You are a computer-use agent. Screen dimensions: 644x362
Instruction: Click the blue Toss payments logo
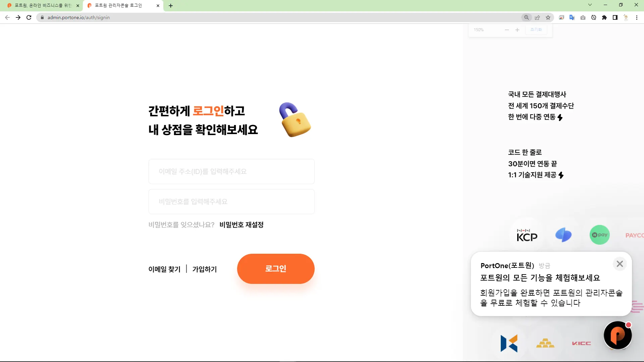click(563, 235)
